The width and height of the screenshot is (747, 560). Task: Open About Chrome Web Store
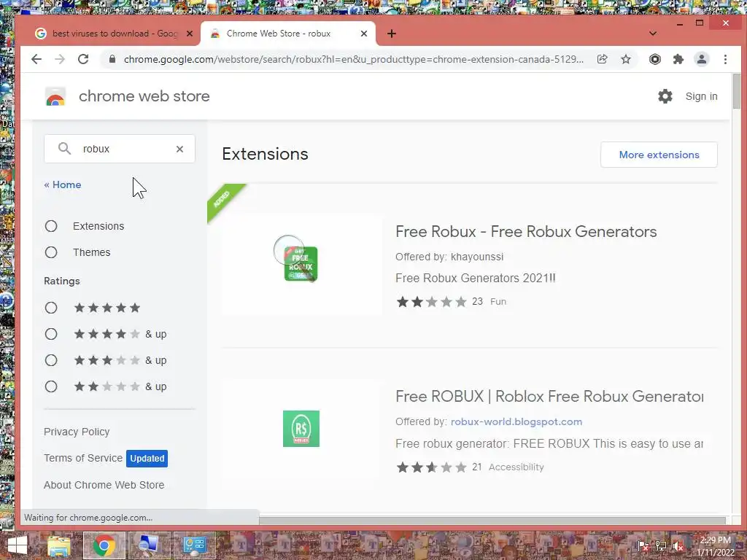tap(104, 485)
